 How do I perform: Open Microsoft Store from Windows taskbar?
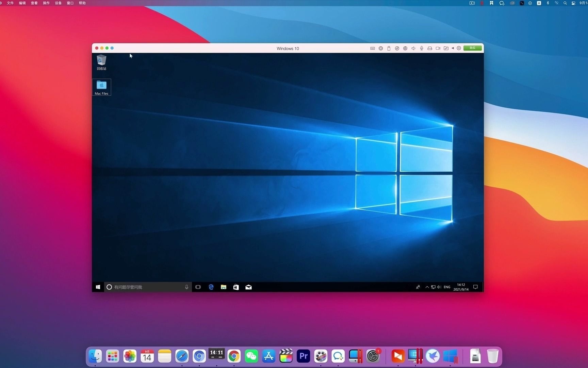point(236,287)
